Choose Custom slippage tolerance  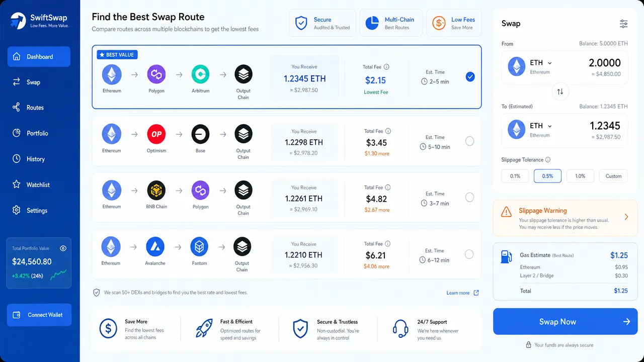pyautogui.click(x=613, y=176)
